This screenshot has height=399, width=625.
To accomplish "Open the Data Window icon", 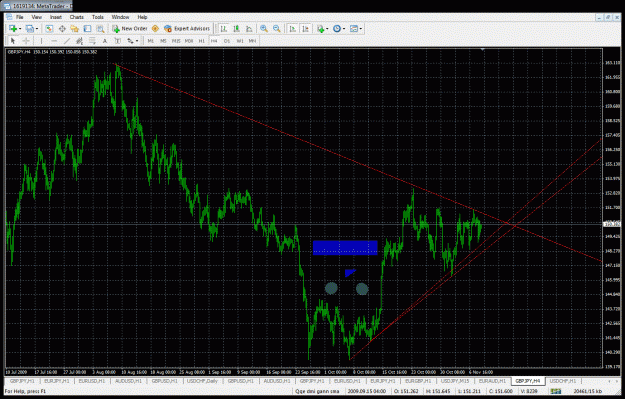I will coord(62,29).
